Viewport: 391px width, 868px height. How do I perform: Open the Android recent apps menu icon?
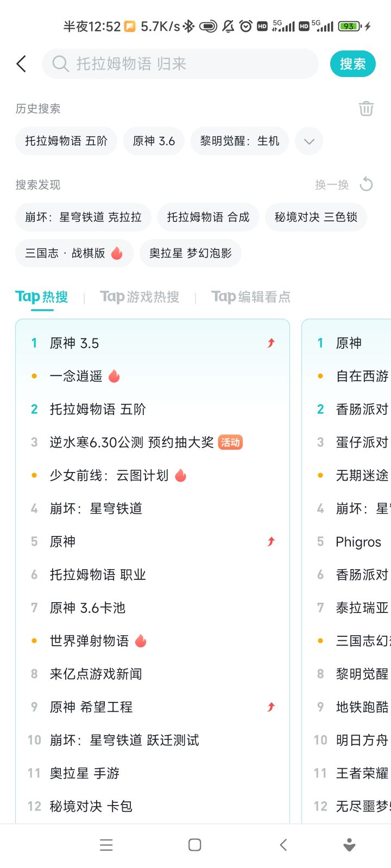(106, 845)
